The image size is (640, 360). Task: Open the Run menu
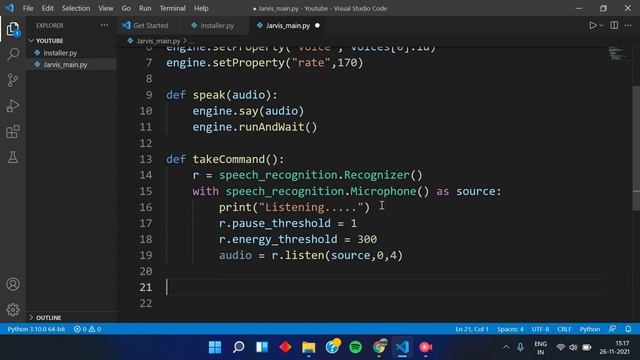(x=145, y=8)
